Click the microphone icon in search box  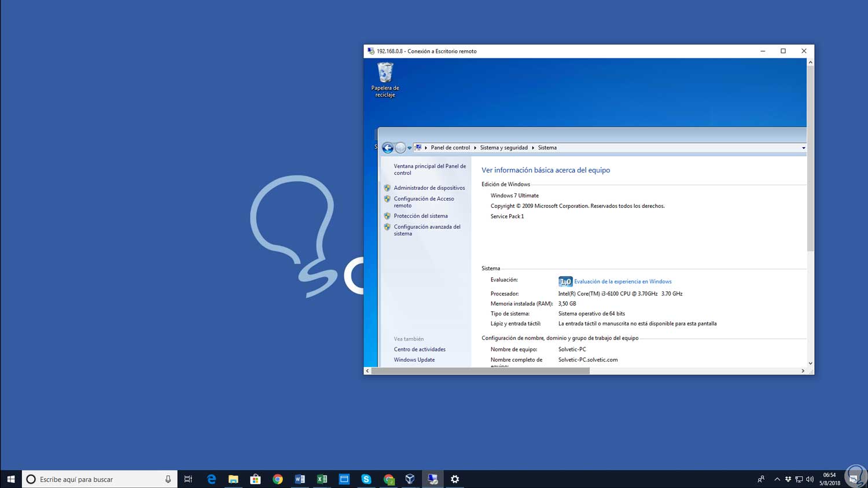tap(168, 479)
